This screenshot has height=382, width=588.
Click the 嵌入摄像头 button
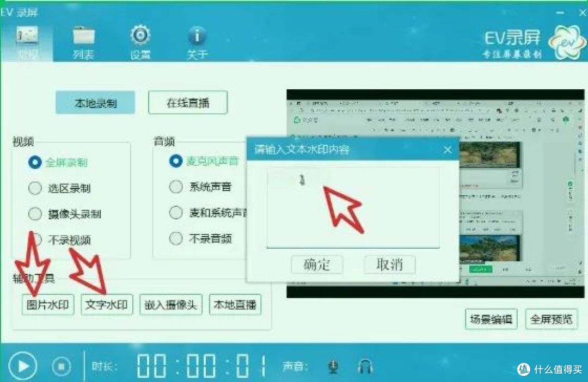(170, 305)
